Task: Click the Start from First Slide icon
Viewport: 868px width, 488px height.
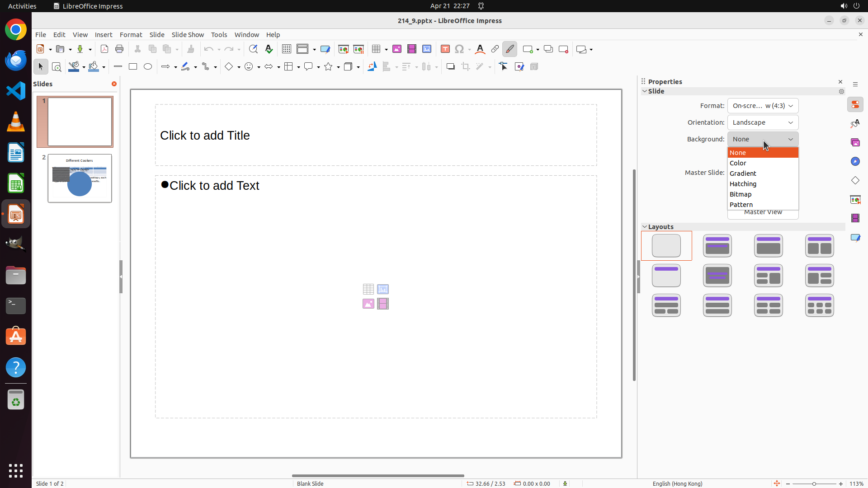Action: coord(344,49)
